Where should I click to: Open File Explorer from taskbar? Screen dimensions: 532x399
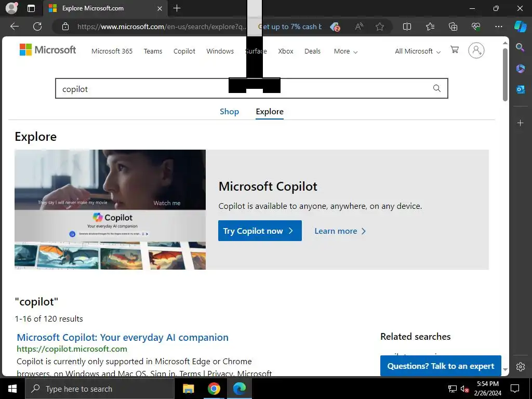coord(188,389)
